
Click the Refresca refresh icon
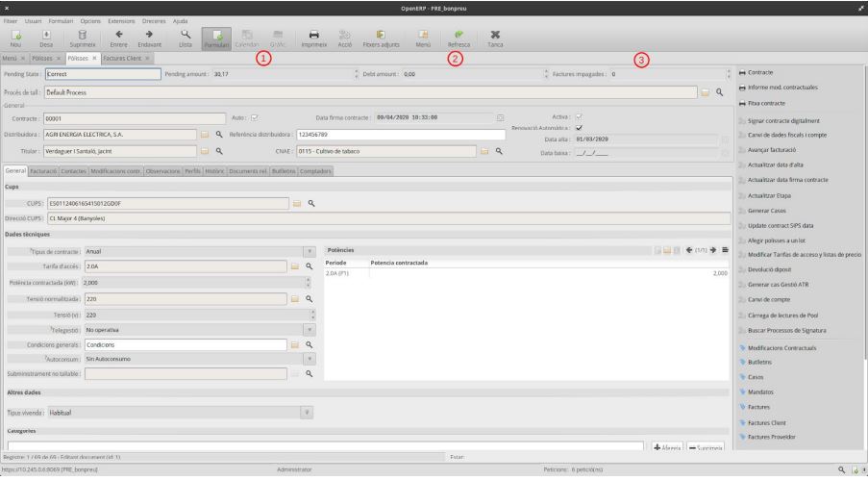459,37
